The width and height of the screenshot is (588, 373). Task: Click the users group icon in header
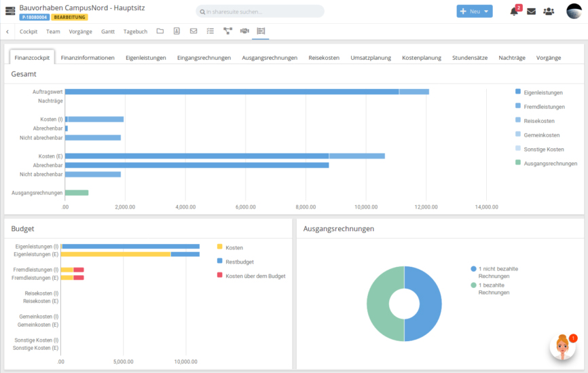549,12
